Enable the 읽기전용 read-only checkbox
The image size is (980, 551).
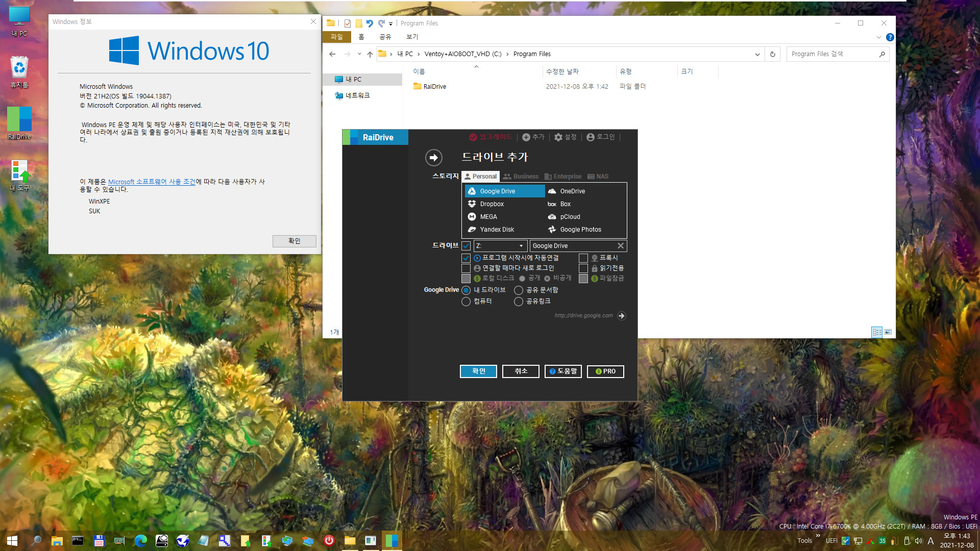coord(583,268)
